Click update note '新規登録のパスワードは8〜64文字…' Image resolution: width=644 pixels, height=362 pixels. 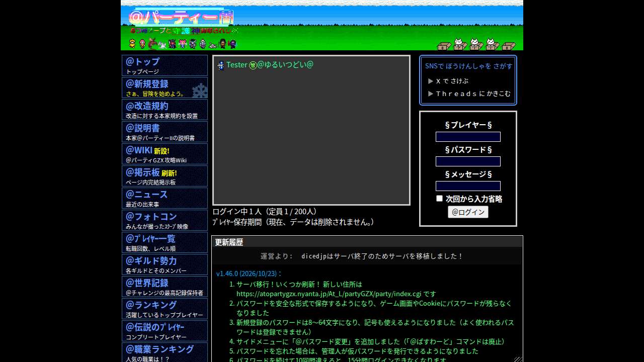(x=375, y=327)
